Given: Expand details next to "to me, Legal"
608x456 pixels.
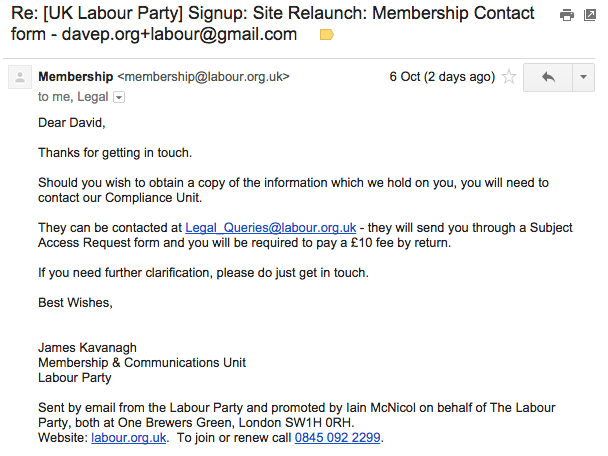Looking at the screenshot, I should pos(119,97).
